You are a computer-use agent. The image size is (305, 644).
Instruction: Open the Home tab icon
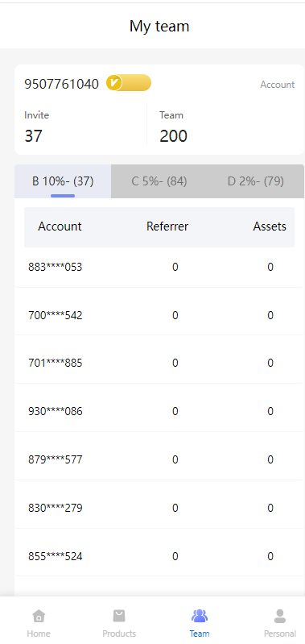(39, 616)
